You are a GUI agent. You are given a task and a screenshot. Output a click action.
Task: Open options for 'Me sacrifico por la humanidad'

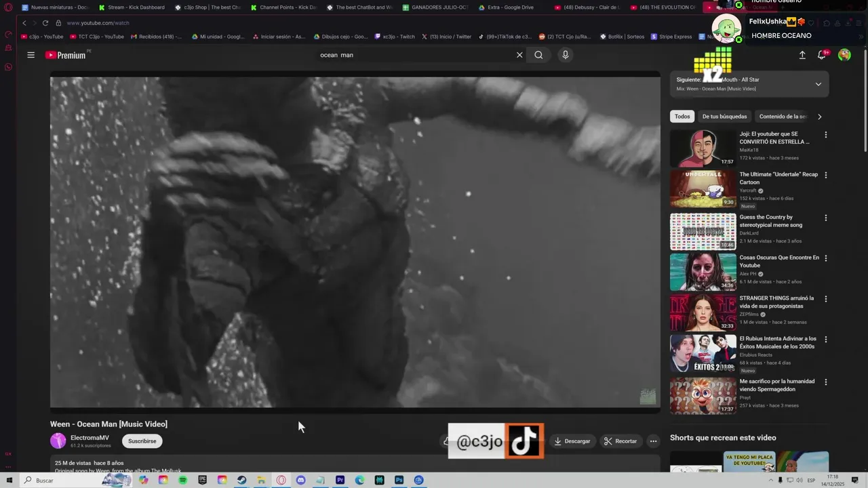[825, 382]
